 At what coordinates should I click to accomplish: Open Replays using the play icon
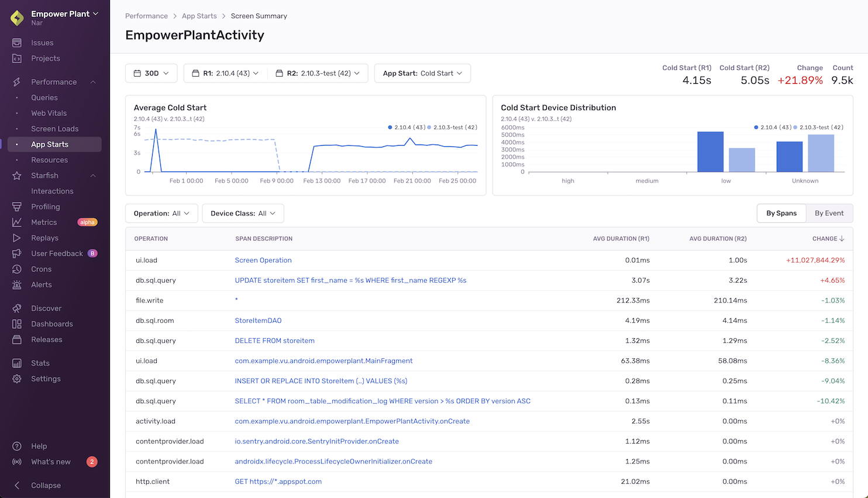(17, 238)
